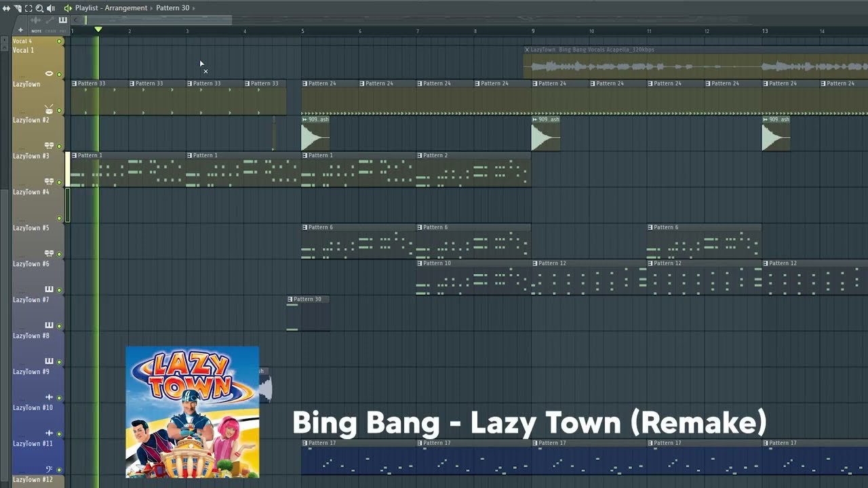Select the automation clip source icon

[50, 20]
